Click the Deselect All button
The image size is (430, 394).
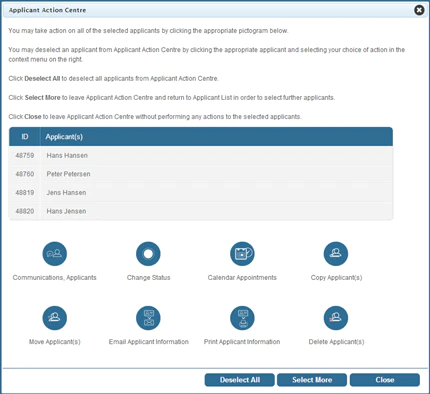tap(240, 380)
